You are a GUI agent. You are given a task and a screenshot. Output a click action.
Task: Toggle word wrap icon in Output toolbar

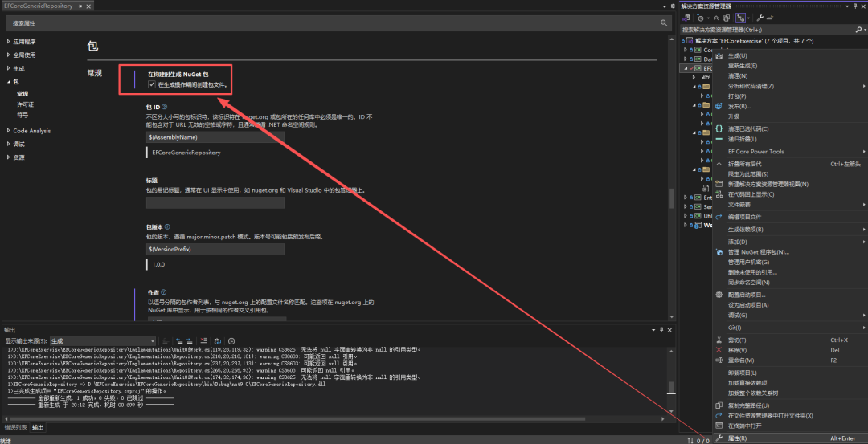click(x=218, y=341)
